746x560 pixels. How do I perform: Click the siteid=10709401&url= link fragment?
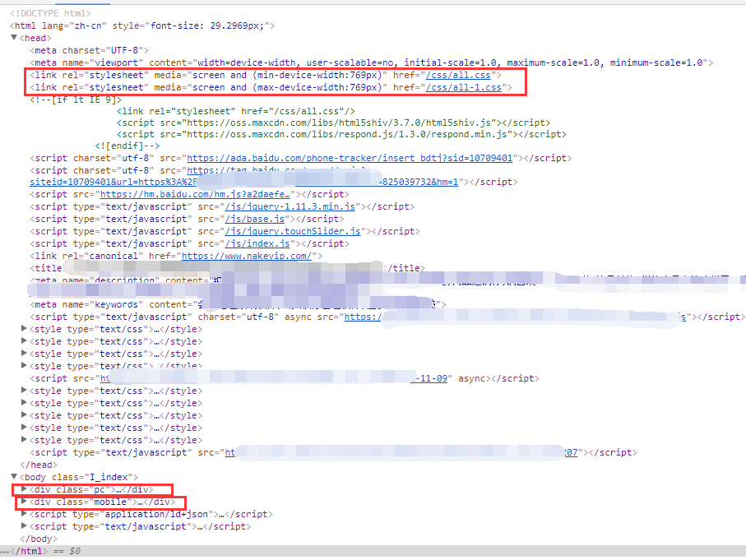(x=113, y=182)
